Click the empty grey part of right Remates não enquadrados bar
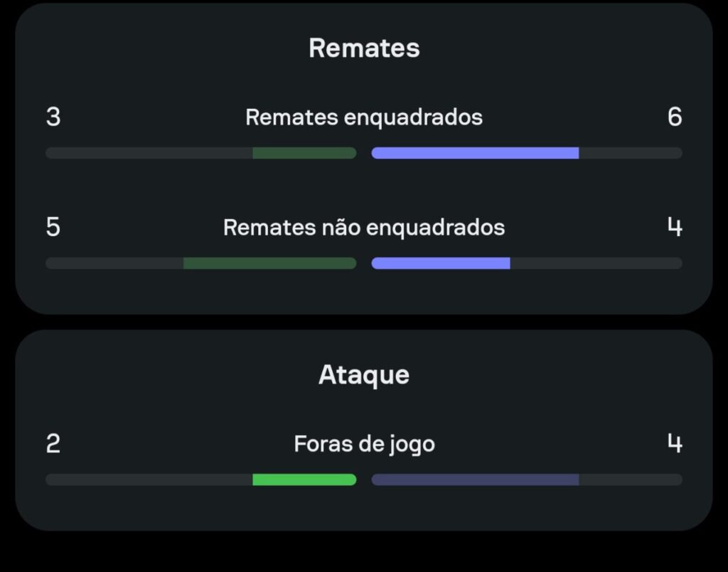Viewport: 728px width, 572px height. (x=596, y=263)
